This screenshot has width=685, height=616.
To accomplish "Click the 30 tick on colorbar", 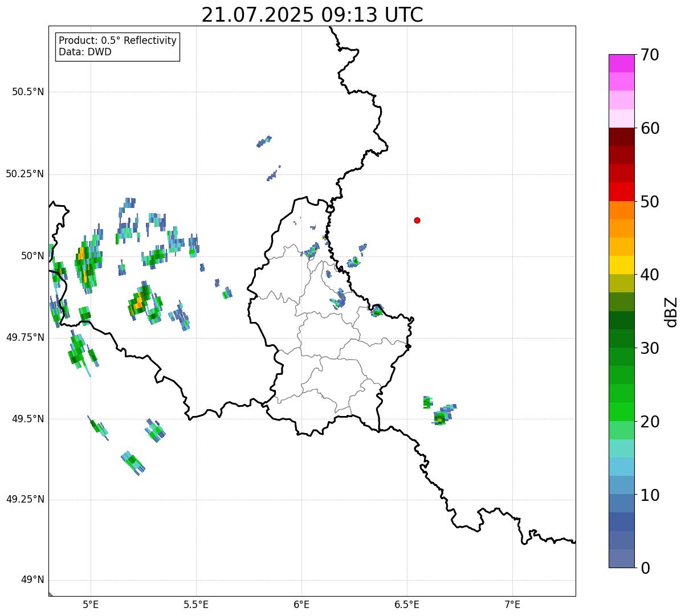I will 650,348.
